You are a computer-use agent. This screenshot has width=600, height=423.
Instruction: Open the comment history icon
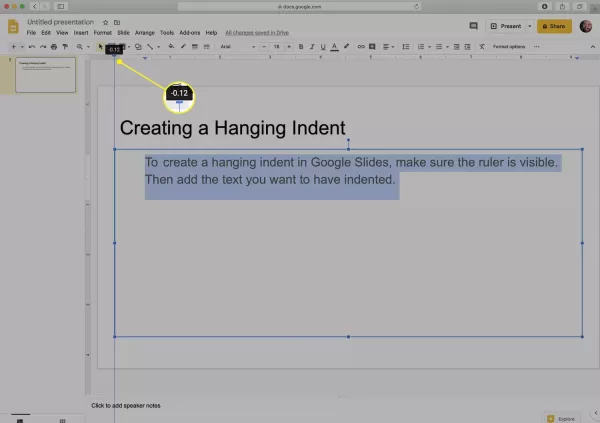(x=473, y=26)
